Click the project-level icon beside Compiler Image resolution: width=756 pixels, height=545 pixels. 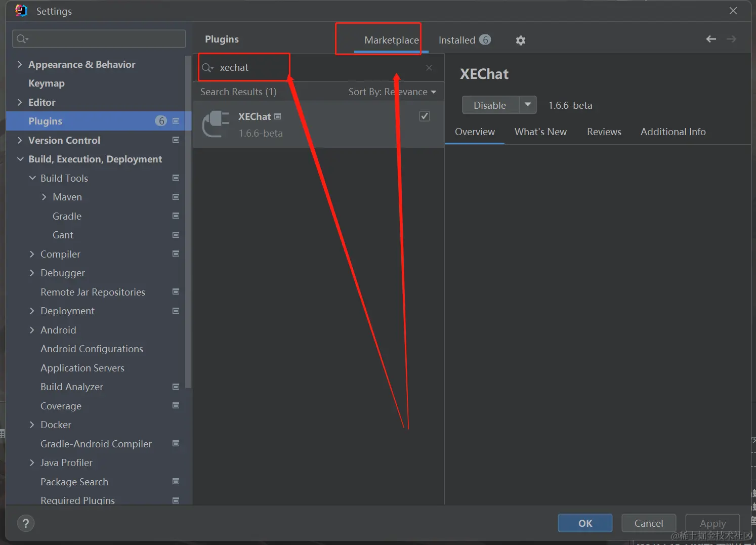point(176,254)
